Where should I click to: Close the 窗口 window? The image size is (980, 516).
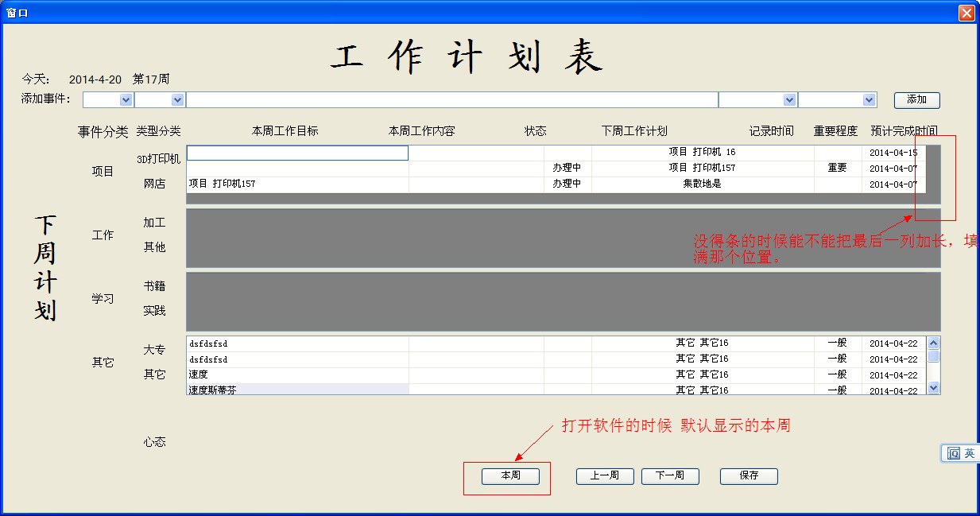click(x=966, y=13)
